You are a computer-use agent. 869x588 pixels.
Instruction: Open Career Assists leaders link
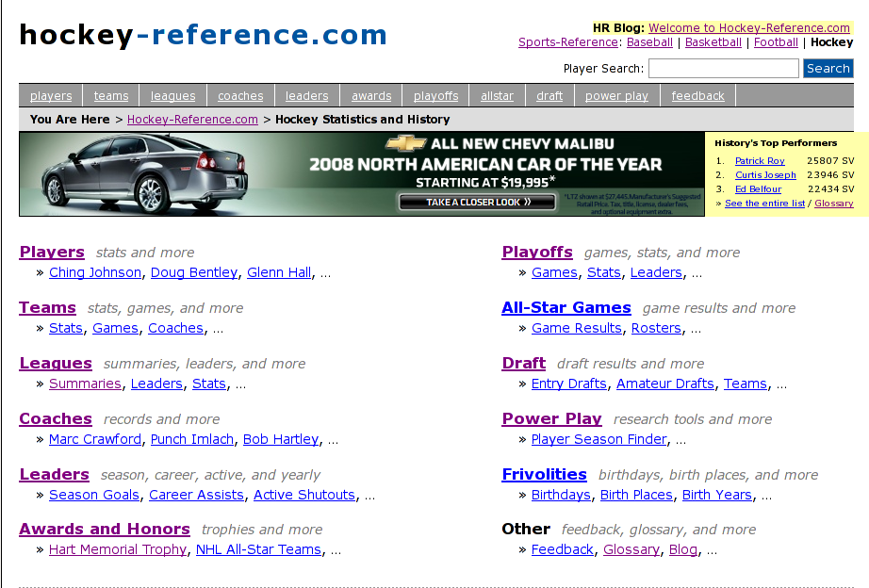(196, 495)
